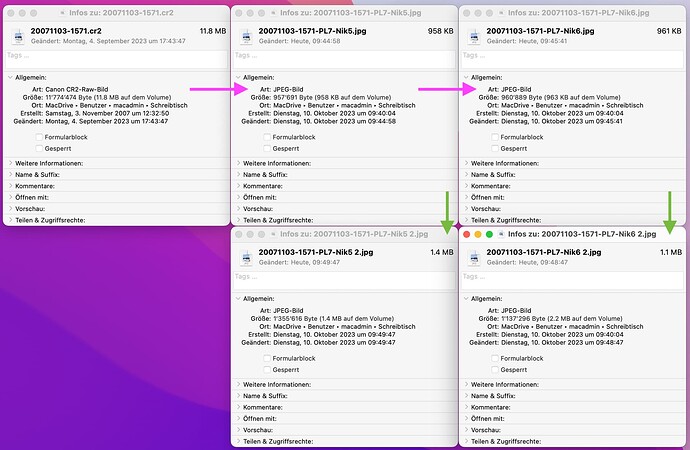
Task: Check Formularblock in the PL7-Nik5.jpg window
Action: click(267, 137)
